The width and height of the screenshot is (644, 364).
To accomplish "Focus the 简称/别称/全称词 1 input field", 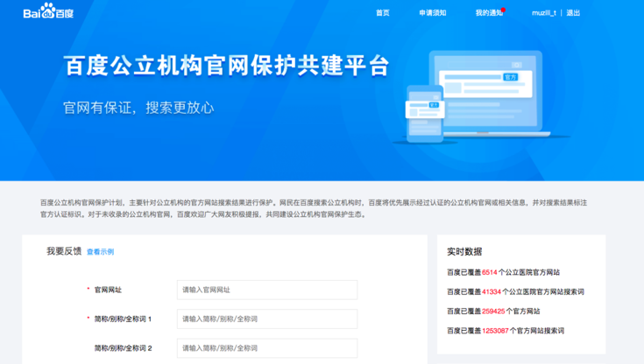I will 267,318.
